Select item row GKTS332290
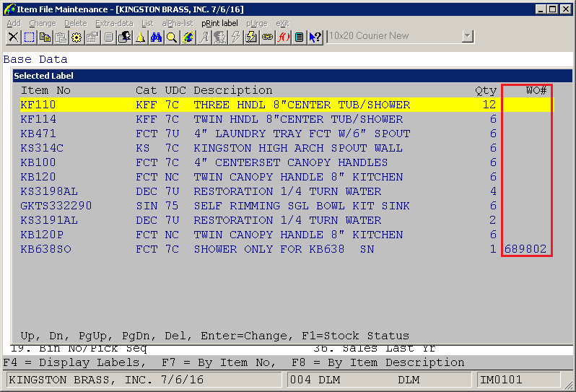This screenshot has height=392, width=576. [x=287, y=206]
